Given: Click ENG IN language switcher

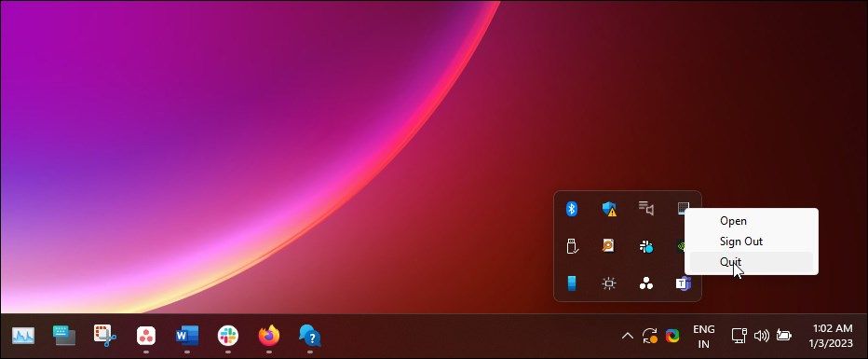Looking at the screenshot, I should point(703,337).
